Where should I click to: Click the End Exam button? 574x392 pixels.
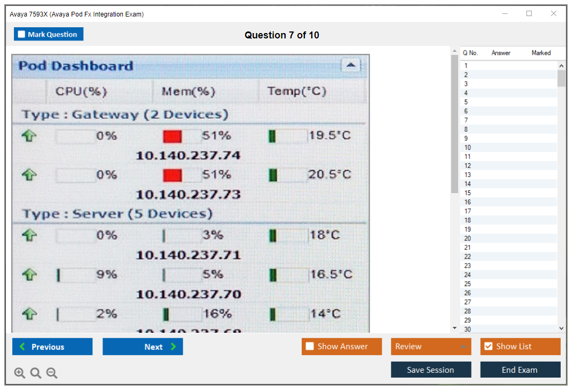tap(520, 370)
